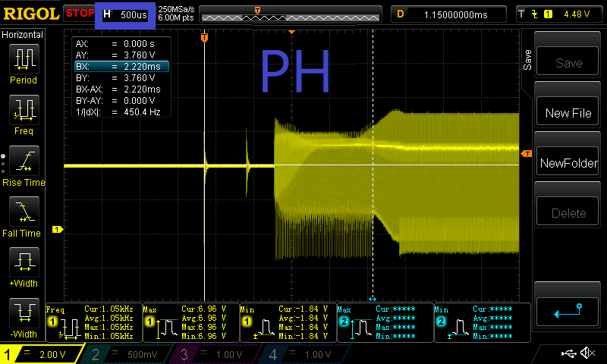The width and height of the screenshot is (607, 364).
Task: Open the channel 3 tab showing 1.00 V
Action: (x=218, y=354)
